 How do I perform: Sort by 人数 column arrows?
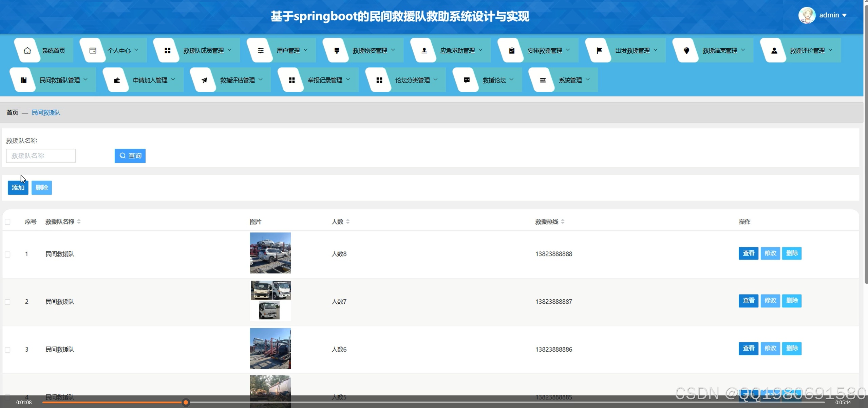348,221
